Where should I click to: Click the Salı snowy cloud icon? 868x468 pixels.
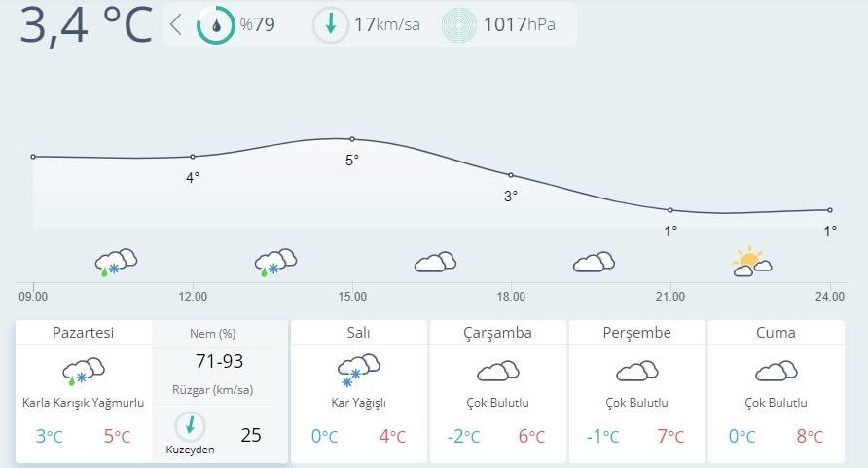coord(359,370)
